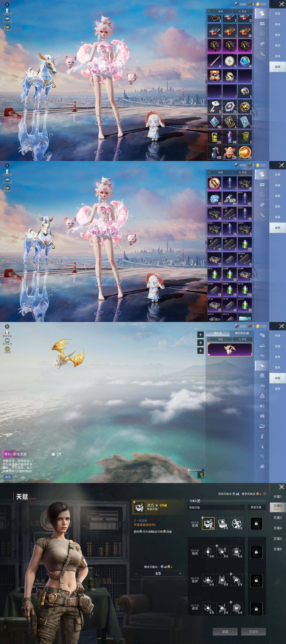Select the picture gallery category icon

[262, 426]
